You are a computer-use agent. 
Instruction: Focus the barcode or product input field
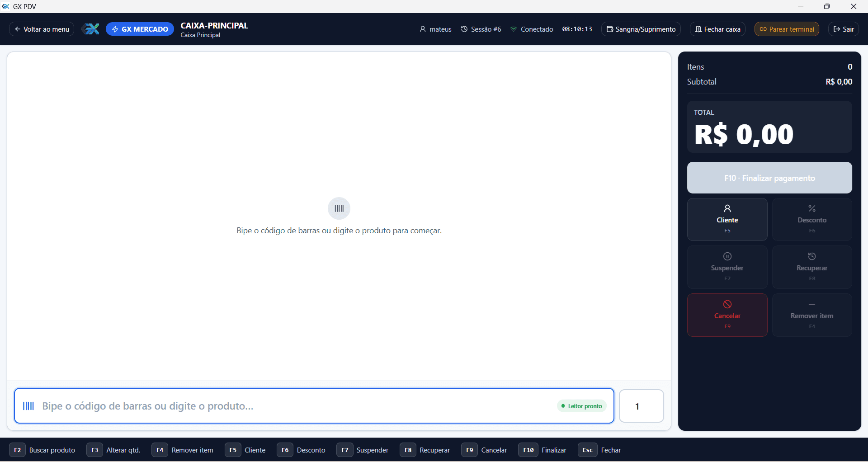314,406
